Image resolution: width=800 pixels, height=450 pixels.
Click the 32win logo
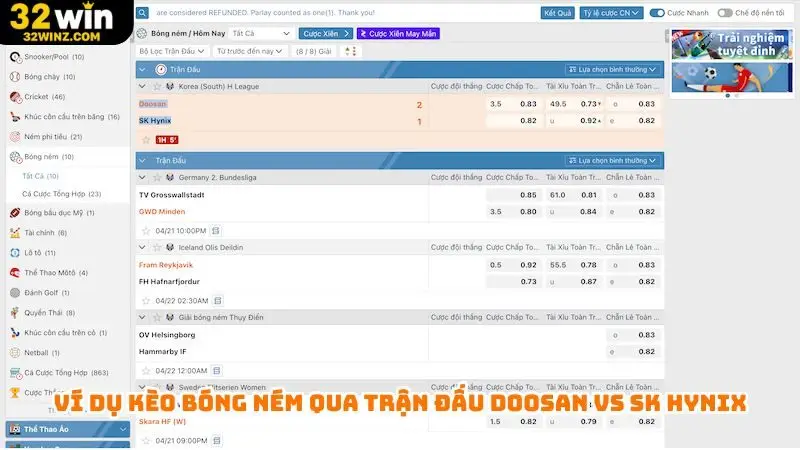click(x=61, y=22)
